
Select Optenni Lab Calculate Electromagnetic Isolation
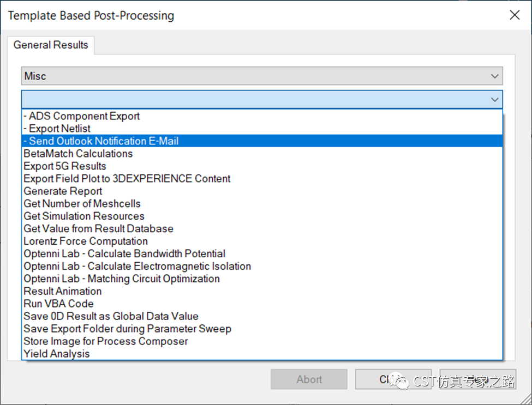[x=261, y=267]
